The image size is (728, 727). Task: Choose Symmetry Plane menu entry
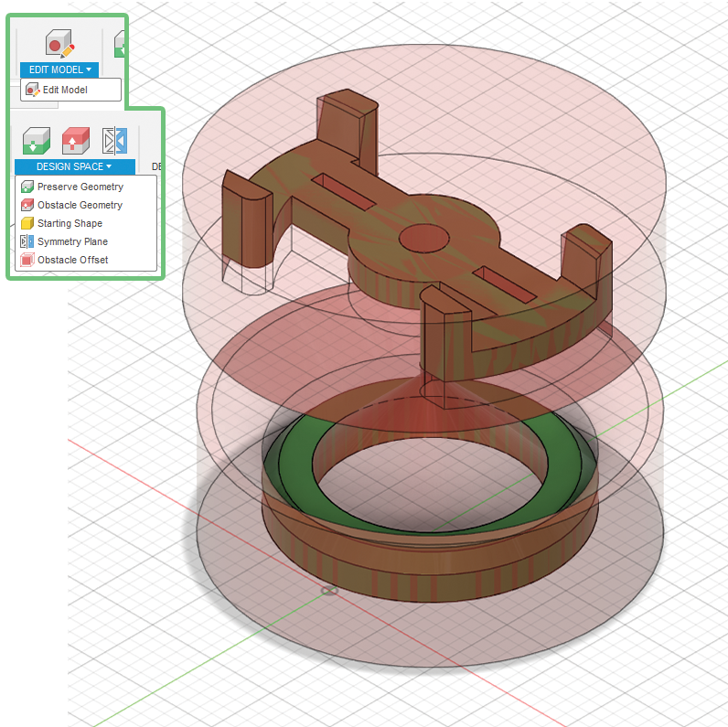click(86, 241)
